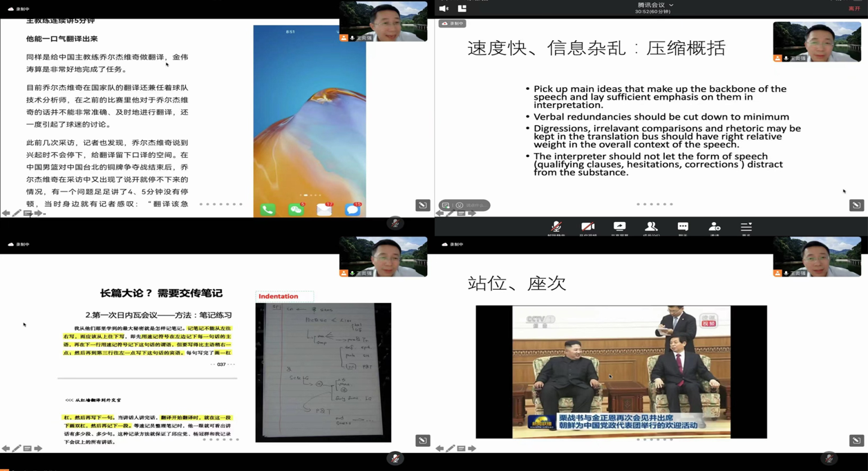Open the chat panel icon
The height and width of the screenshot is (471, 868).
(683, 227)
